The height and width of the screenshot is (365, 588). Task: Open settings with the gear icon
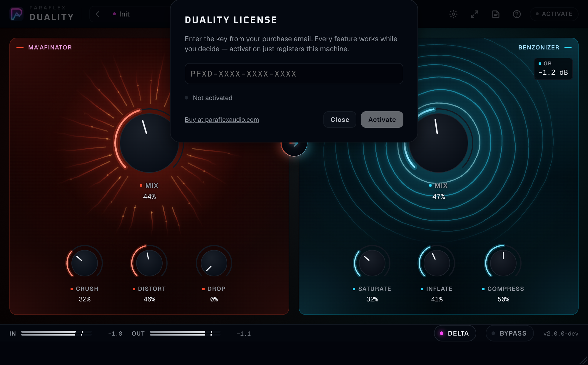click(x=453, y=14)
